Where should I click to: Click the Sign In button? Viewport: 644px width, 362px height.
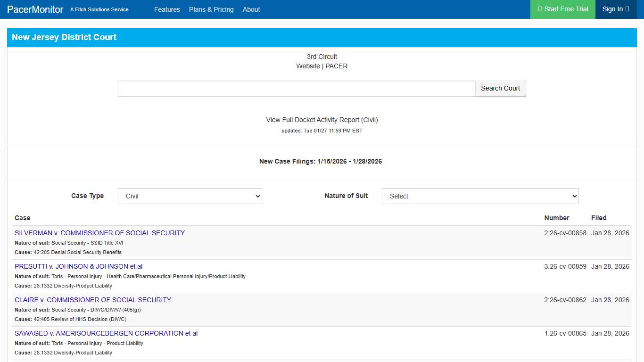point(615,9)
